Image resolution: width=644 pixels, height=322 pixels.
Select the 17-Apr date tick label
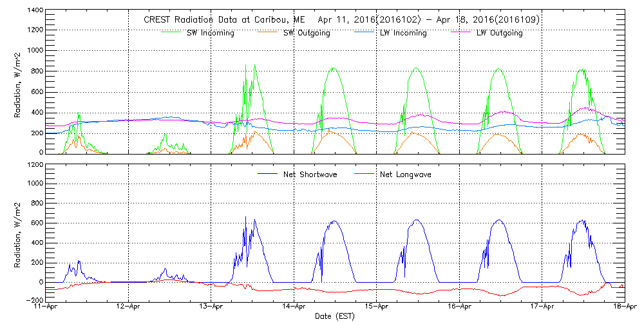point(542,308)
